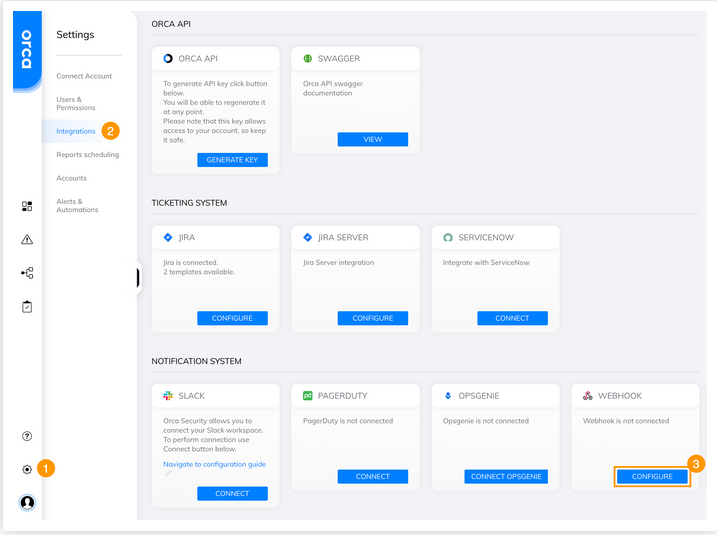Select Integrations in the settings menu
The height and width of the screenshot is (535, 717).
pos(76,131)
